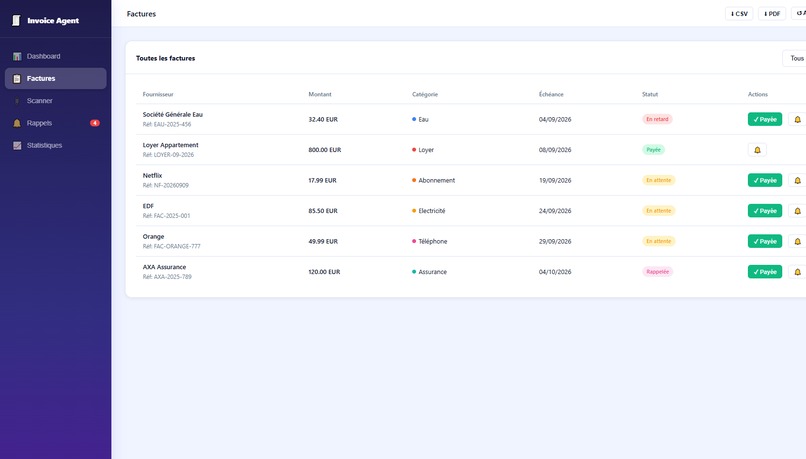Click the 04/10/2026 due date
Image resolution: width=806 pixels, height=459 pixels.
[x=555, y=272]
